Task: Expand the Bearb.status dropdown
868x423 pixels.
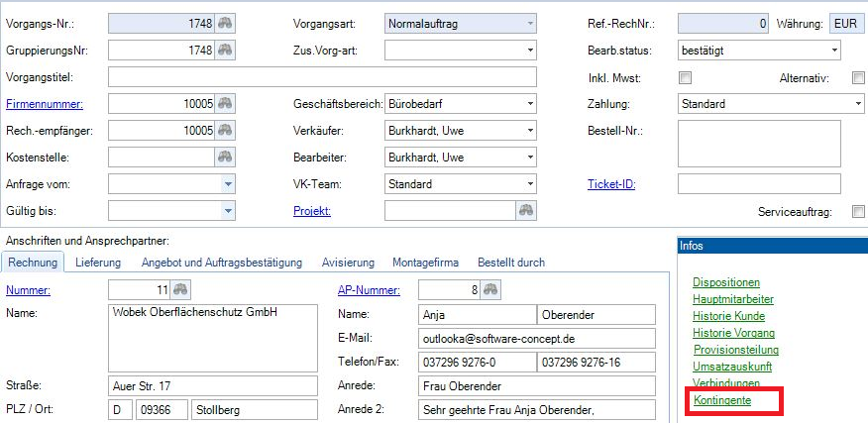Action: tap(832, 50)
